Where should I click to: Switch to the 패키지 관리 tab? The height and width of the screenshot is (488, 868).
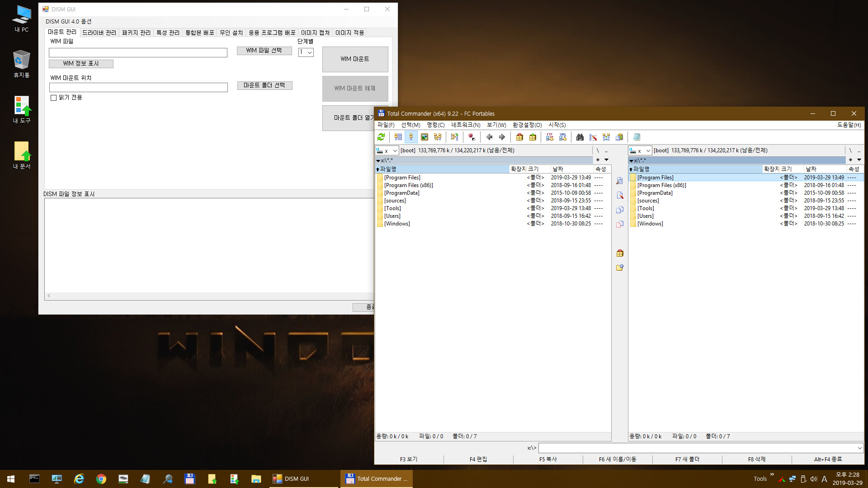click(136, 33)
